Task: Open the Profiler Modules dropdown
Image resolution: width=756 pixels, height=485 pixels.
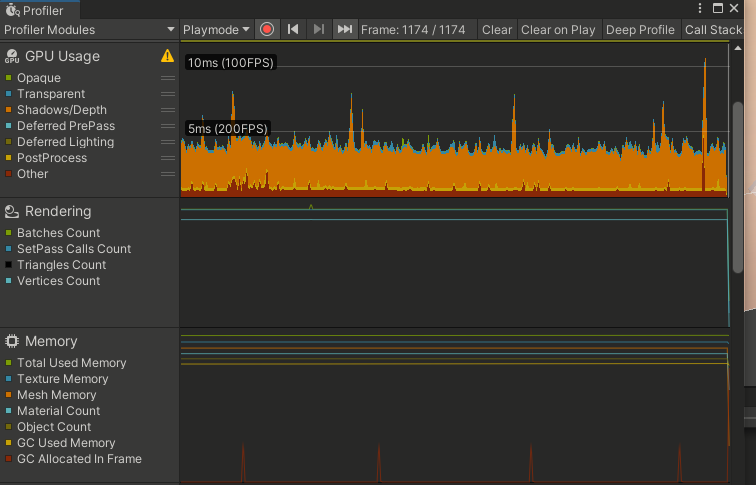Action: coord(89,29)
